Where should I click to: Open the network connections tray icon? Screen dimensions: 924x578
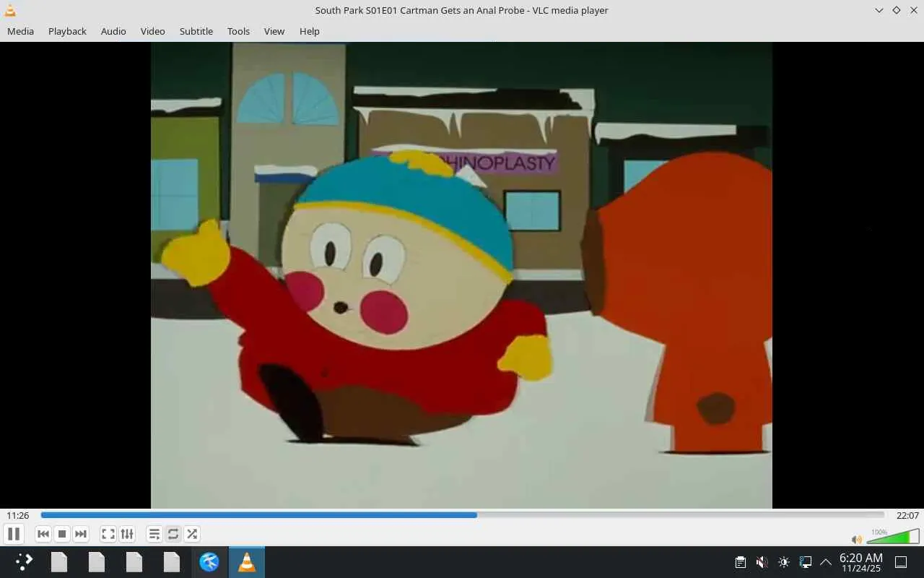[806, 562]
